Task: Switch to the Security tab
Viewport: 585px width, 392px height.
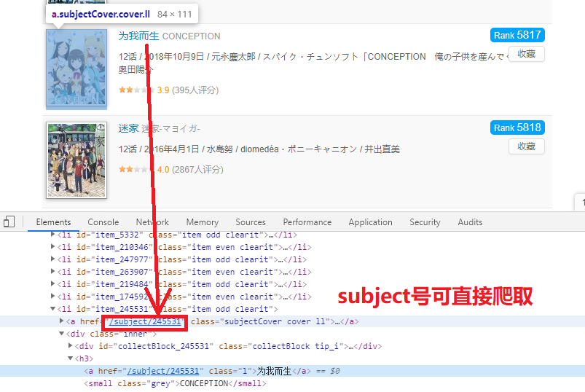Action: coord(425,222)
